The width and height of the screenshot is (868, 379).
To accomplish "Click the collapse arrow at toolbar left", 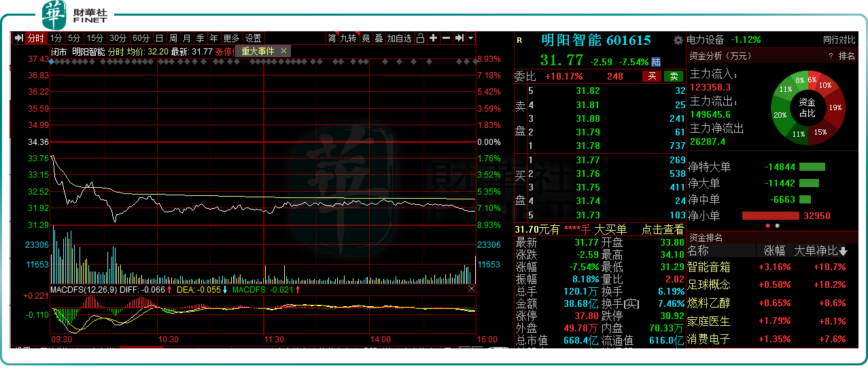I will click(x=18, y=38).
